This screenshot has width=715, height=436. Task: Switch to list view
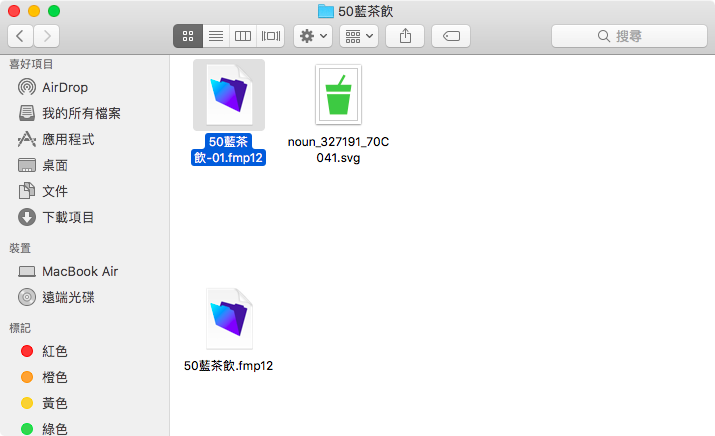coord(216,36)
